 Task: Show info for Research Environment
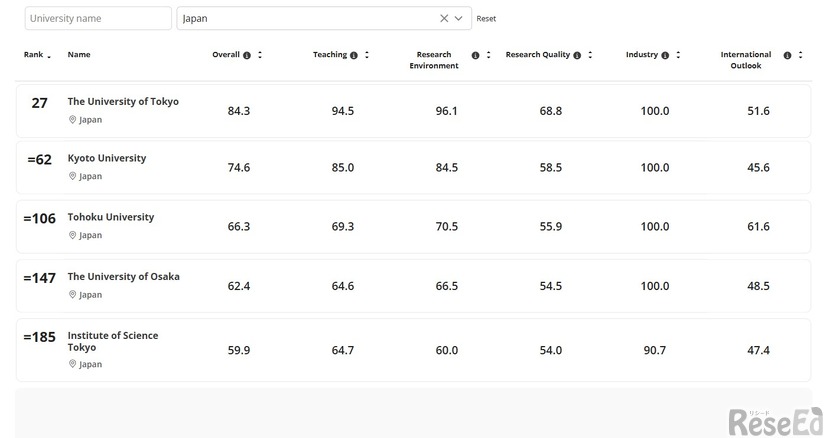coord(475,55)
